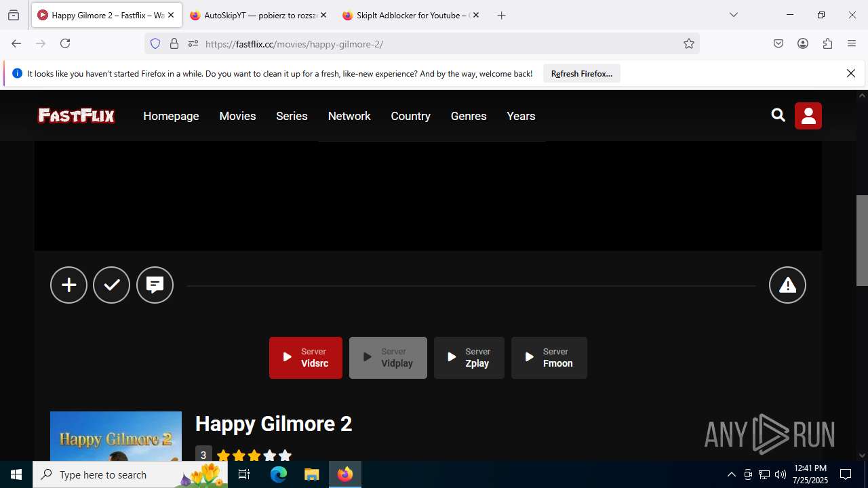Reload the page with refresh icon
This screenshot has width=868, height=488.
tap(65, 43)
